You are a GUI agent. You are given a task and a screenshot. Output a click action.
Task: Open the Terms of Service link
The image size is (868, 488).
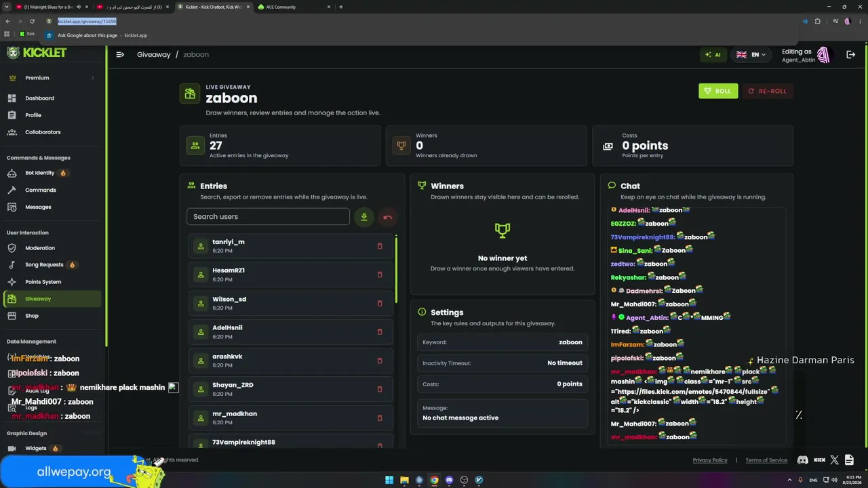click(x=766, y=460)
